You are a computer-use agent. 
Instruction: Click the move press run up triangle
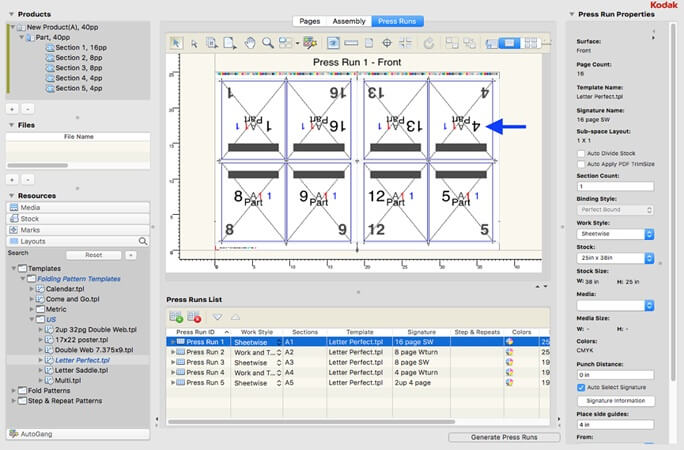point(235,317)
